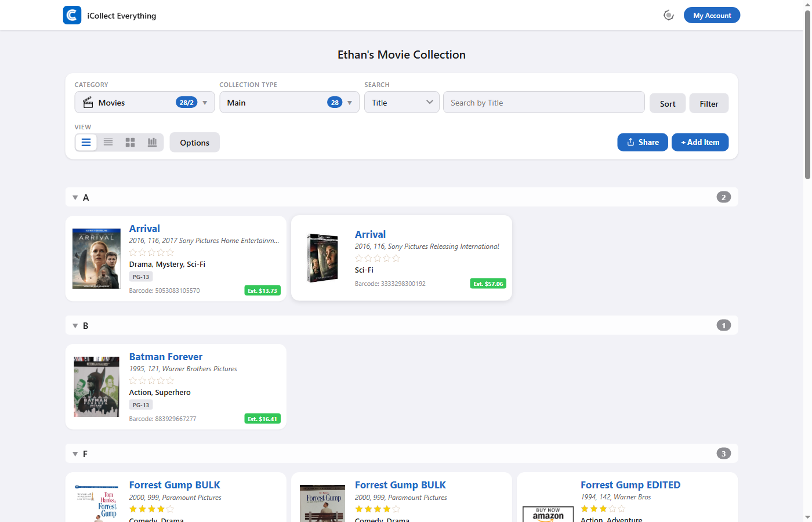Click the Movies category film icon
Image resolution: width=812 pixels, height=522 pixels.
point(88,102)
